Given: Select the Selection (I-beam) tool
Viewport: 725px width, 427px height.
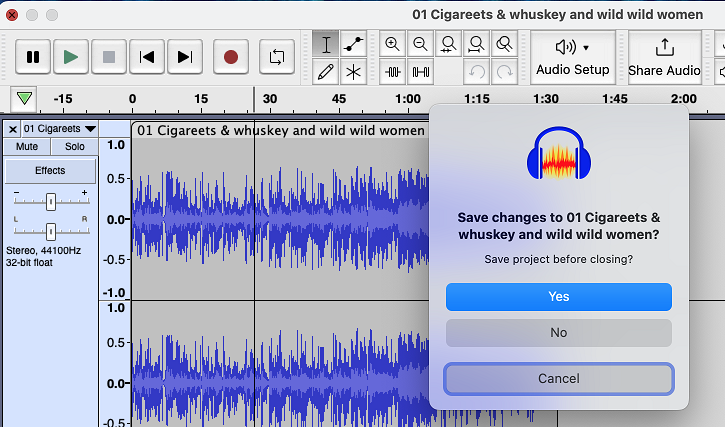Looking at the screenshot, I should point(326,44).
